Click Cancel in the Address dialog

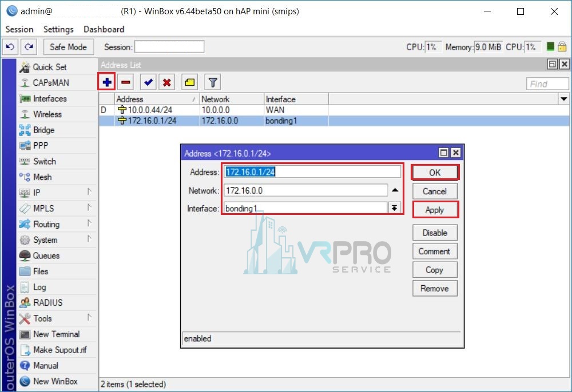435,191
